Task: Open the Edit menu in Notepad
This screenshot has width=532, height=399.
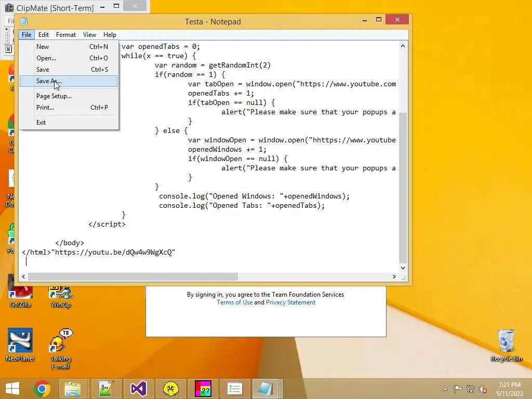Action: pos(44,35)
